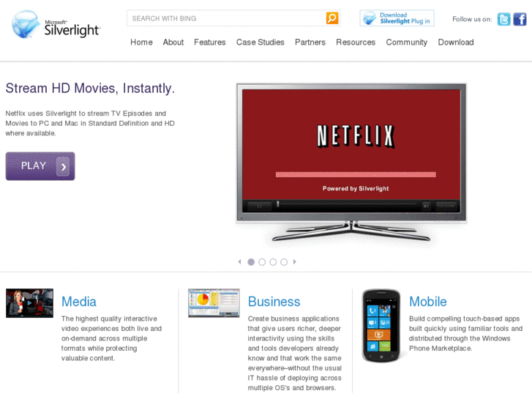
Task: Click the orange Bing search magnifier icon
Action: (x=332, y=18)
